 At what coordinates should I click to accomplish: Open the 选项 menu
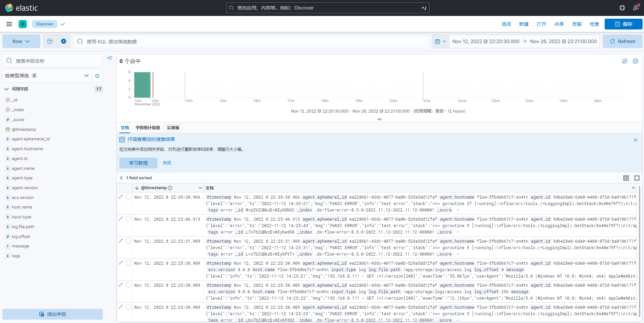click(506, 24)
